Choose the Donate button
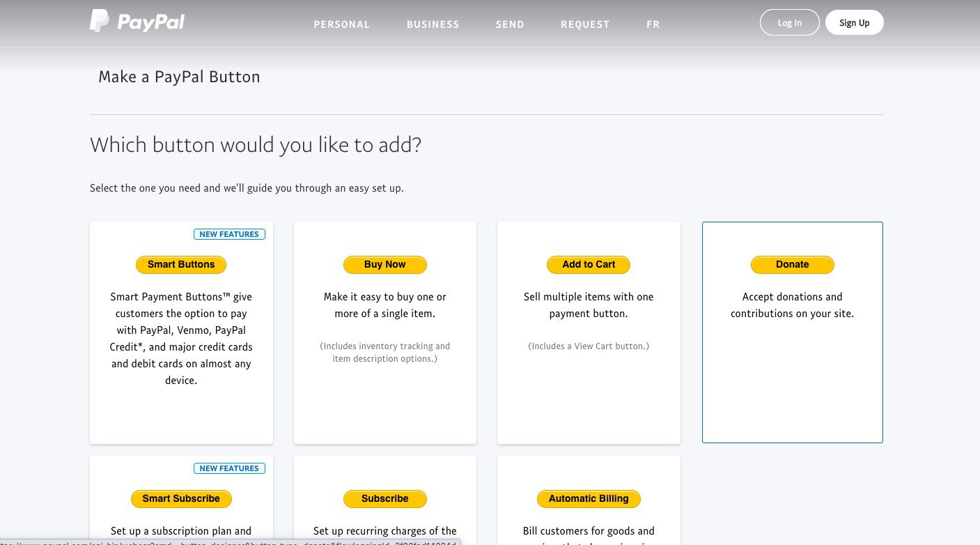The height and width of the screenshot is (545, 980). coord(793,265)
